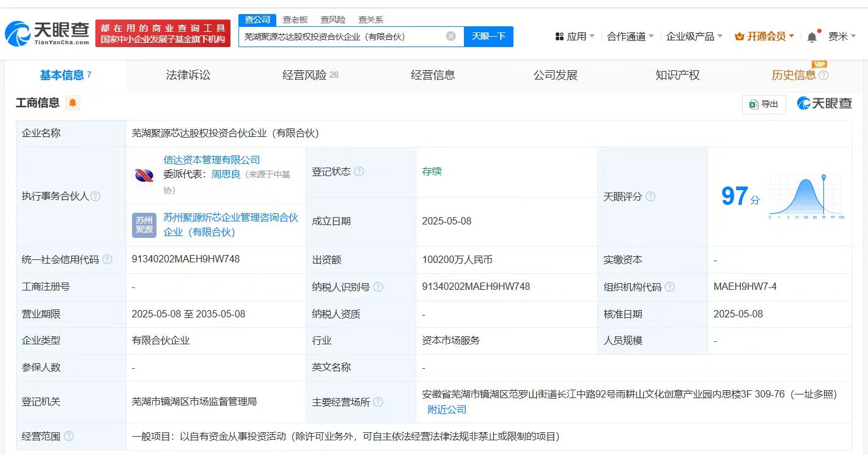The height and width of the screenshot is (455, 868).
Task: Click the 导出 export button
Action: point(764,104)
